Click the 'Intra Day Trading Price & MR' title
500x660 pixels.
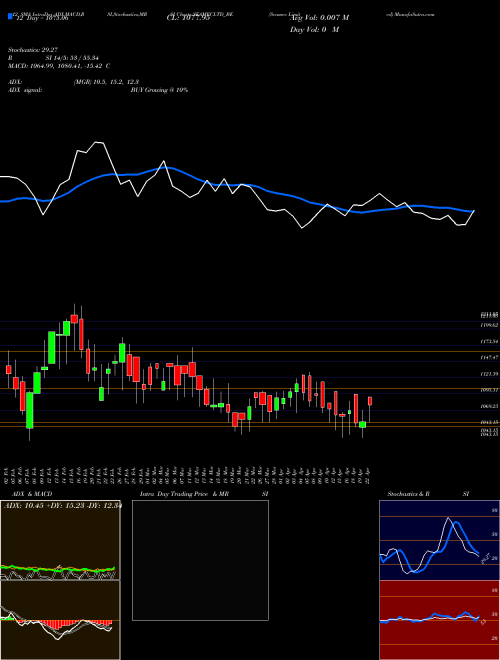click(184, 494)
